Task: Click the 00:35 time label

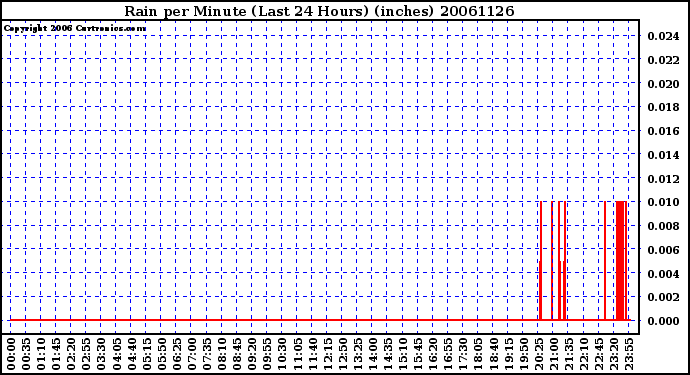Action: (26, 354)
